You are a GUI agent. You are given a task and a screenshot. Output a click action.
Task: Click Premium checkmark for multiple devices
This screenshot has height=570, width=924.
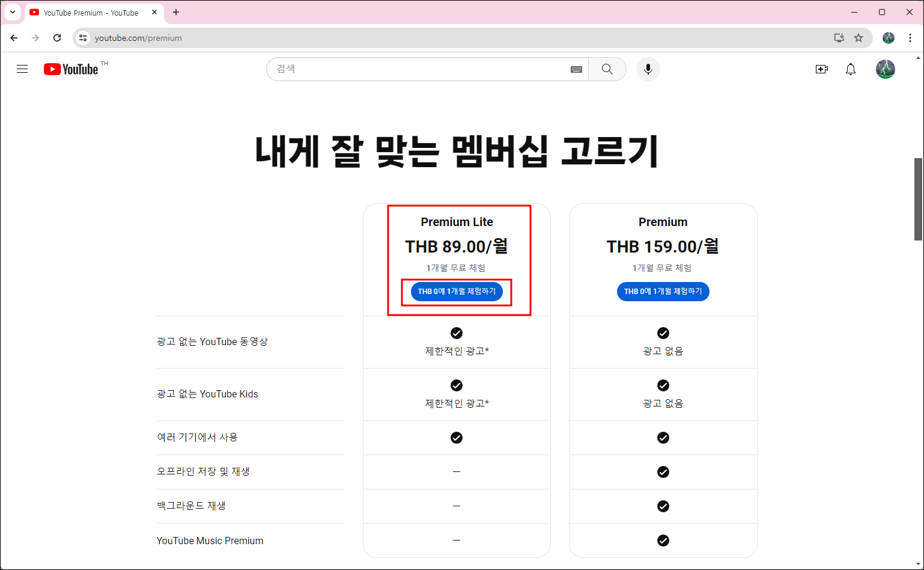click(x=663, y=438)
